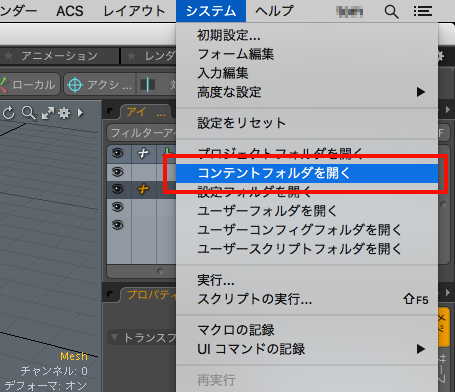
Task: Click the フィルターアイ filter field
Action: (x=142, y=133)
